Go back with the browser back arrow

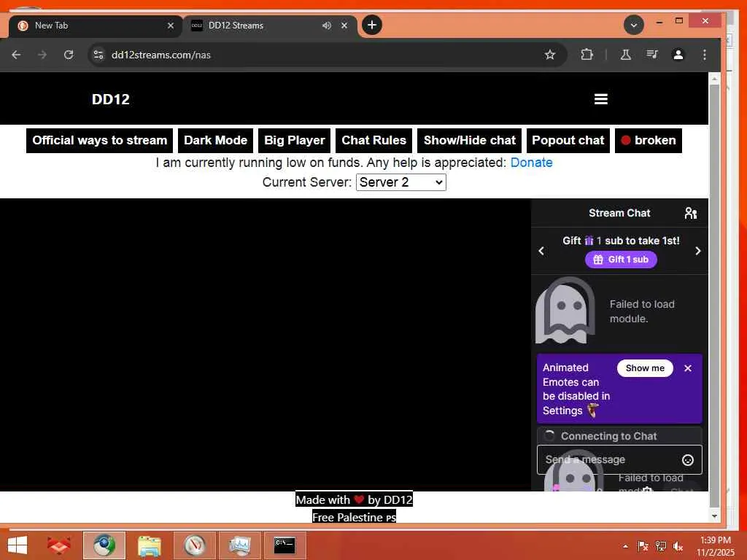coord(16,55)
